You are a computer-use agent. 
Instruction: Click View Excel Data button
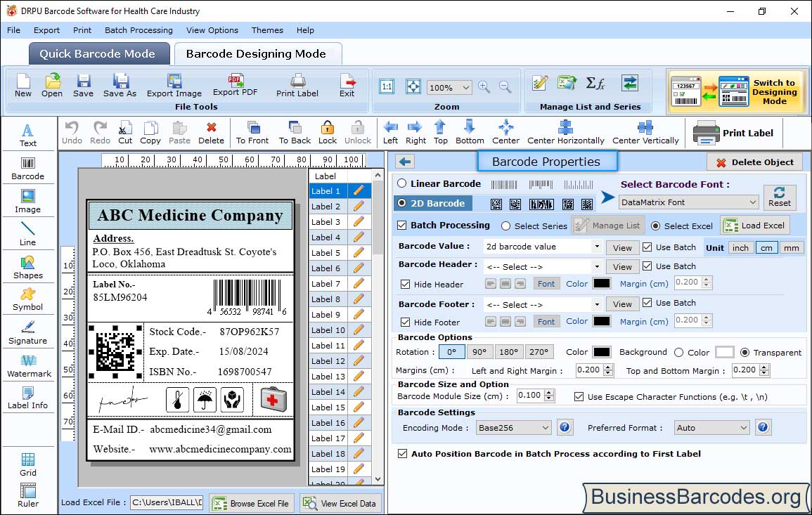341,503
